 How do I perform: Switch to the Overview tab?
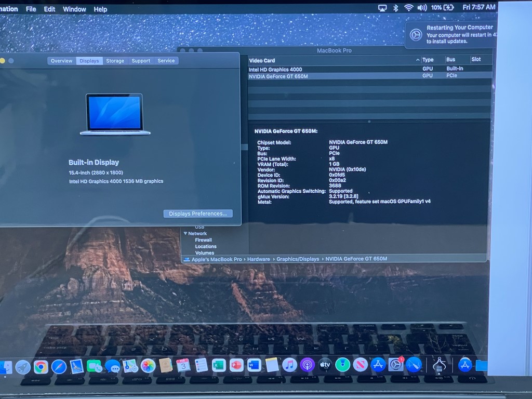62,61
